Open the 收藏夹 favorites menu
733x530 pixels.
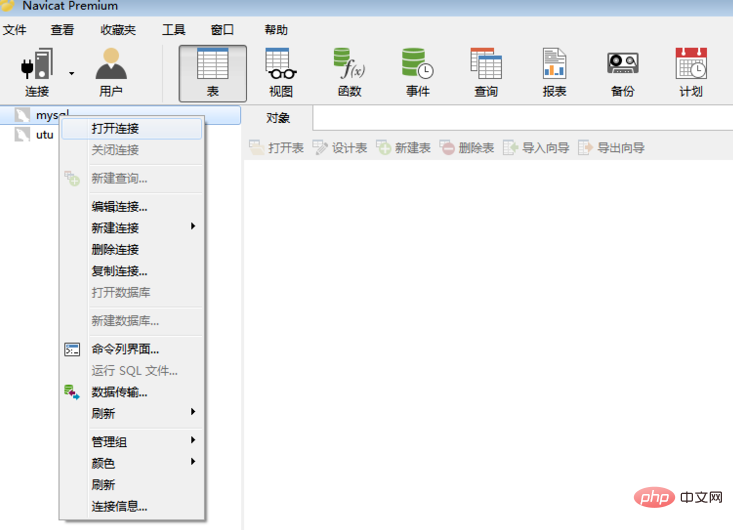tap(118, 30)
